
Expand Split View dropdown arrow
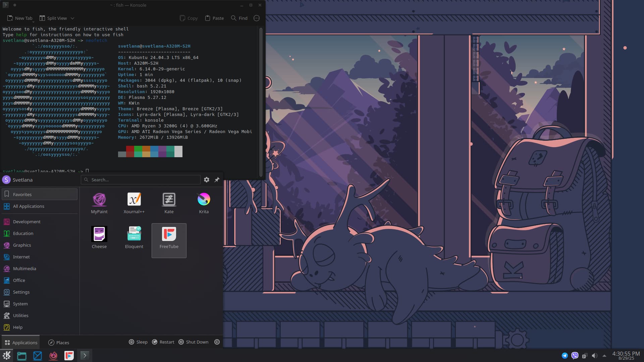pos(72,18)
